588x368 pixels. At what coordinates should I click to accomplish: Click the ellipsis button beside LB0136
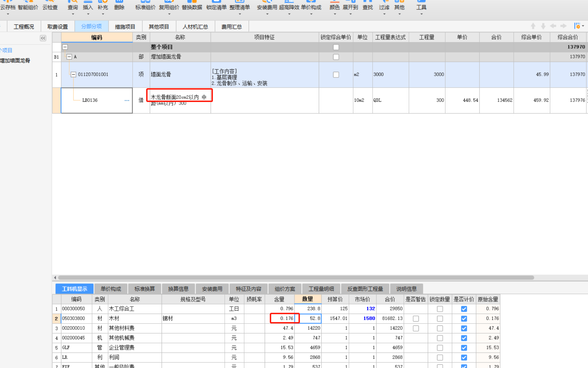pyautogui.click(x=127, y=100)
